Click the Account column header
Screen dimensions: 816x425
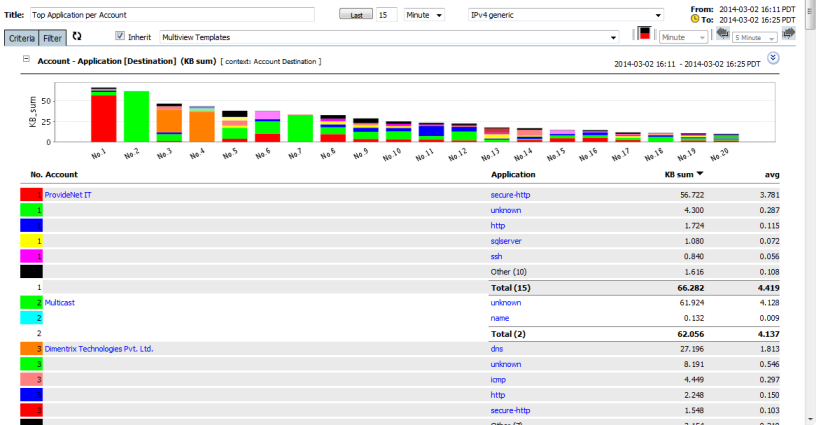pyautogui.click(x=61, y=174)
